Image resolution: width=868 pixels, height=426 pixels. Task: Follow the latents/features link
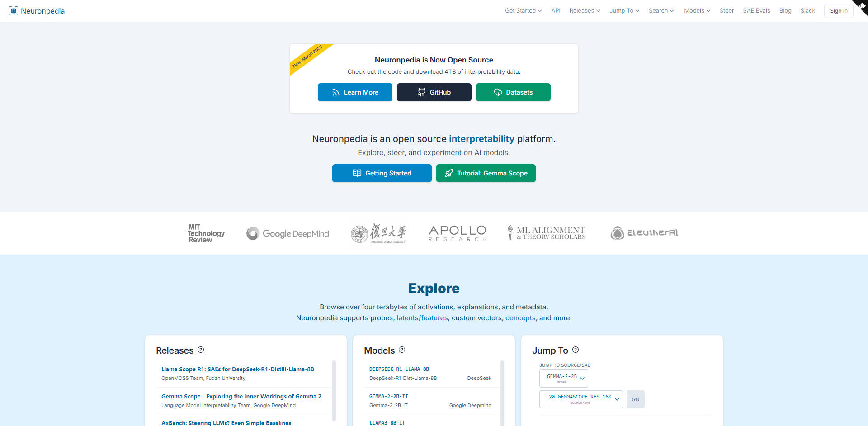422,318
